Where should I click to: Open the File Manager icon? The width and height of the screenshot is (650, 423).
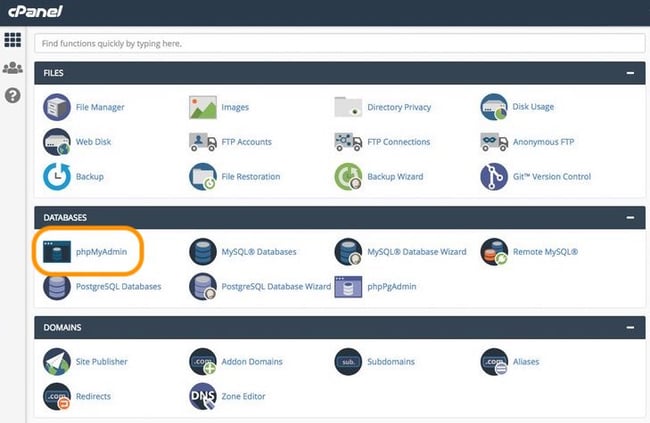(x=57, y=107)
